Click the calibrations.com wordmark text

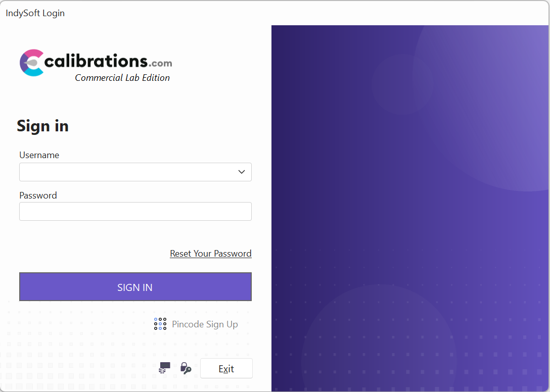(x=108, y=62)
